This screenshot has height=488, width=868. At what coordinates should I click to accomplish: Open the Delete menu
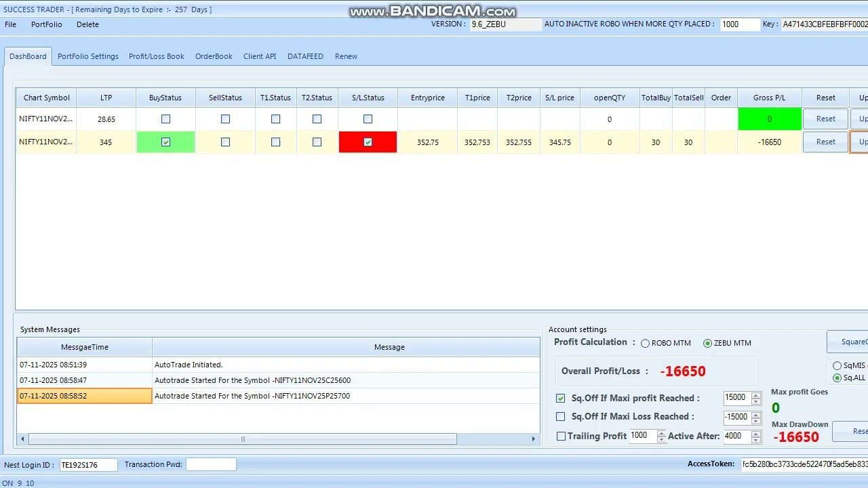pyautogui.click(x=87, y=24)
